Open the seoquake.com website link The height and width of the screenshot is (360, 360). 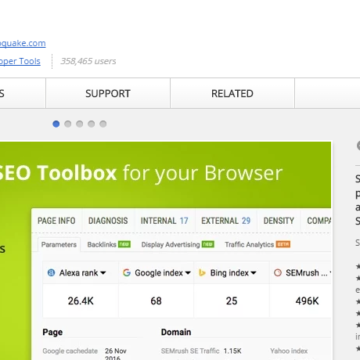(23, 43)
